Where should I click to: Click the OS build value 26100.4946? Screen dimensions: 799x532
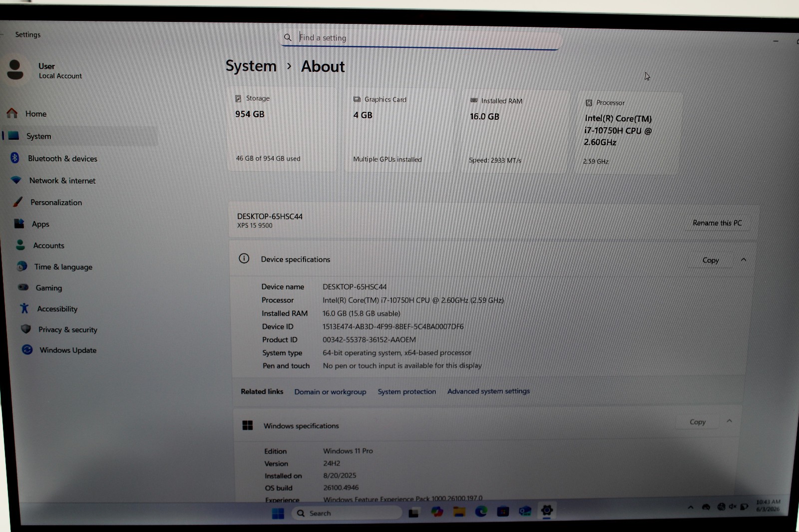pyautogui.click(x=341, y=488)
